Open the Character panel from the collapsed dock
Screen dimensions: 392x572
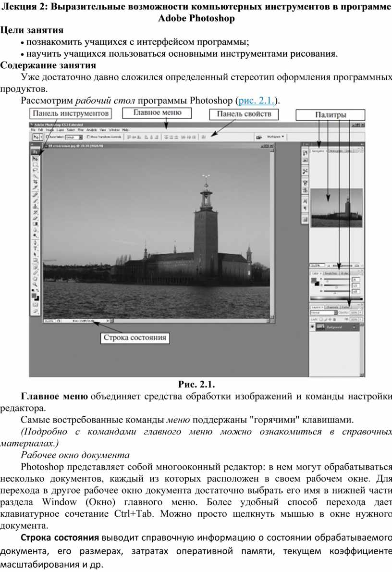(x=305, y=201)
